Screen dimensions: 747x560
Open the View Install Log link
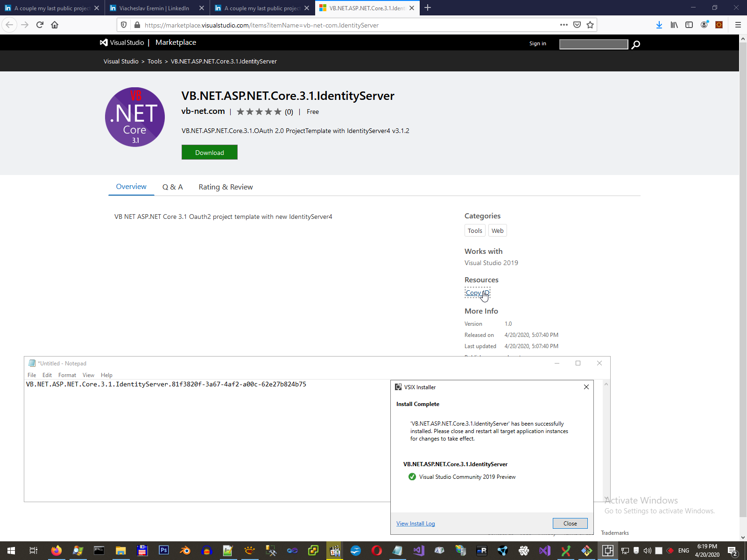pos(416,524)
